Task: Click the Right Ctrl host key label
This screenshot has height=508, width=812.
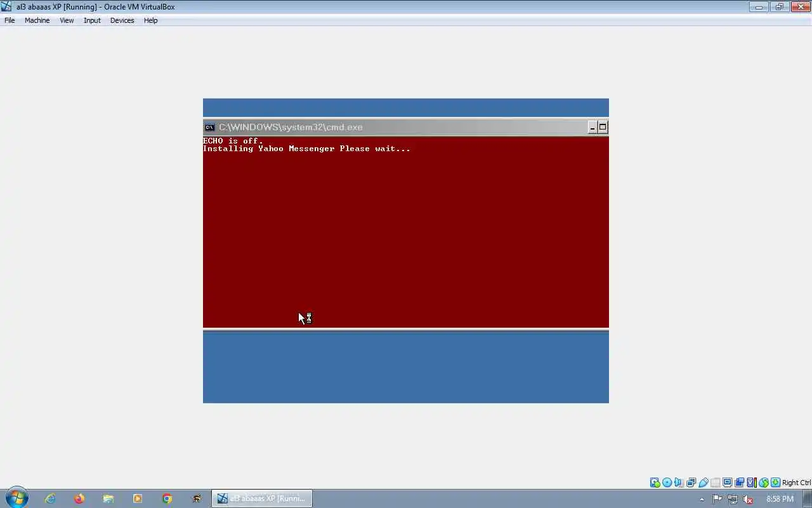Action: [x=797, y=483]
